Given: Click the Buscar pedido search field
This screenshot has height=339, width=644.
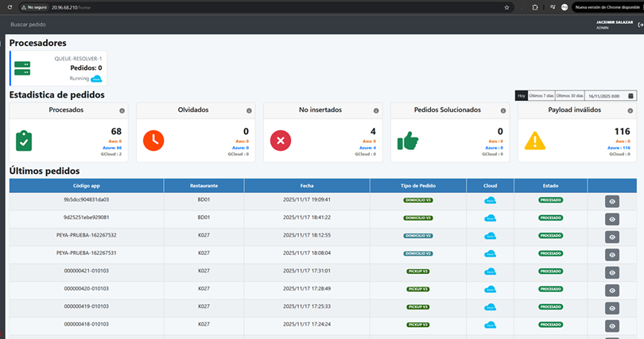Looking at the screenshot, I should 29,25.
